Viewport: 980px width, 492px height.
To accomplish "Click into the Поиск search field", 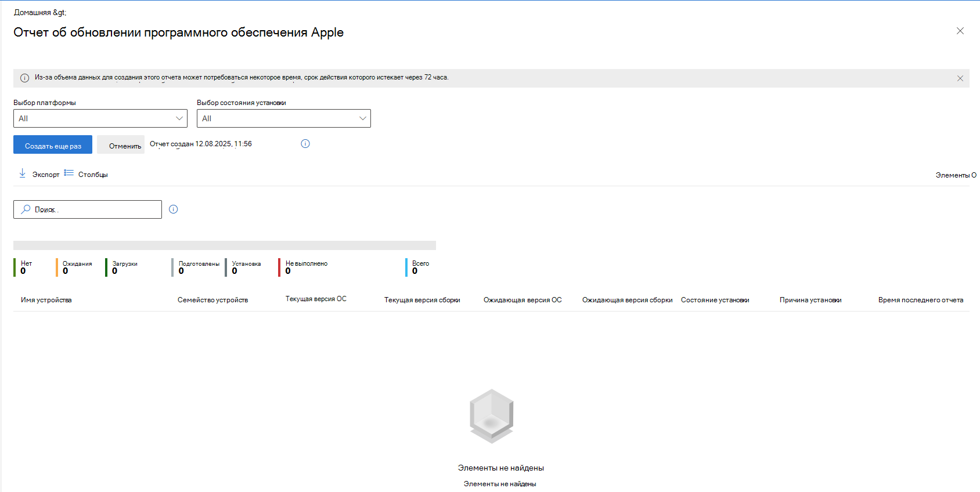I will click(x=88, y=209).
